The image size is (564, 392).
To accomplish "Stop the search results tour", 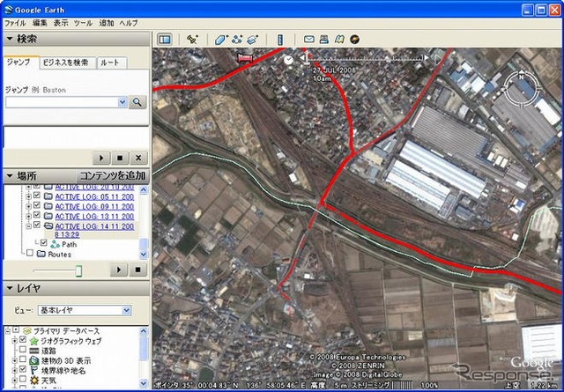I will [120, 158].
